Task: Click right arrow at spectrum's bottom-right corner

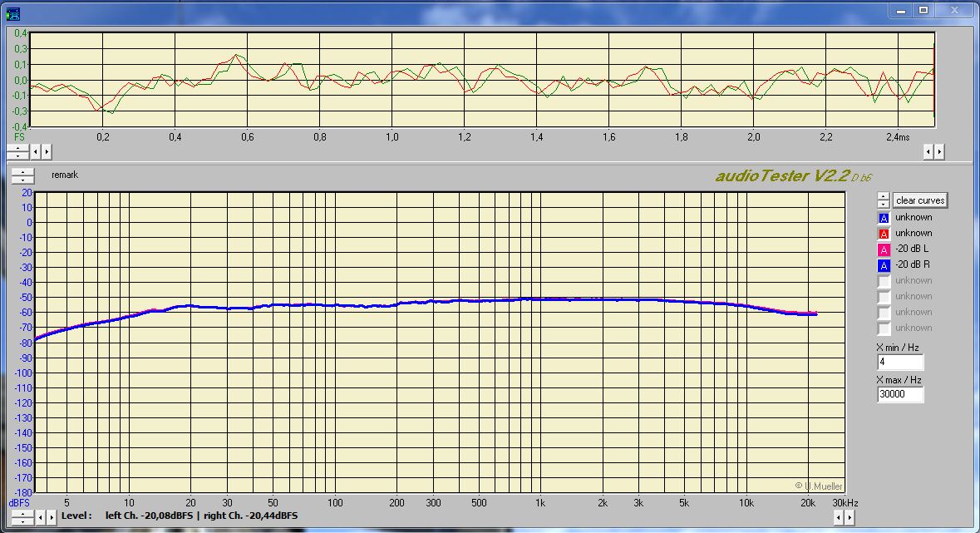Action: point(849,517)
